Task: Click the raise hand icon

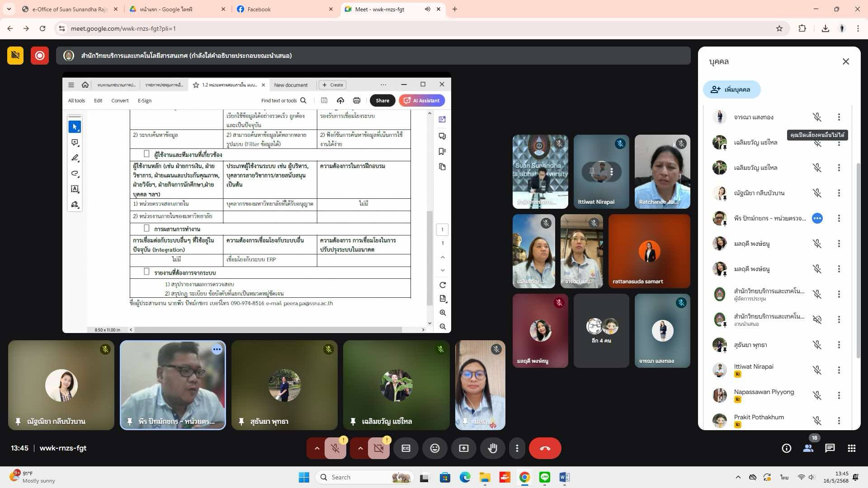Action: 492,448
